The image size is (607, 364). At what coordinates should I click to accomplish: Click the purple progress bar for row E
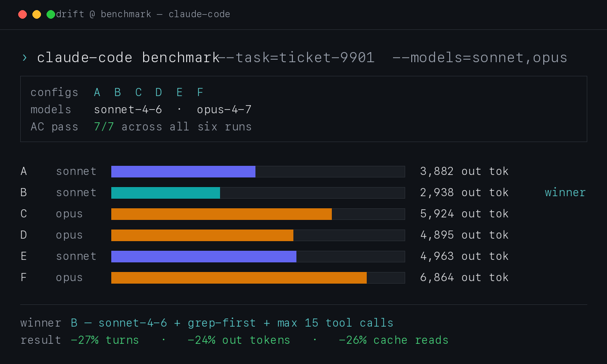[204, 256]
